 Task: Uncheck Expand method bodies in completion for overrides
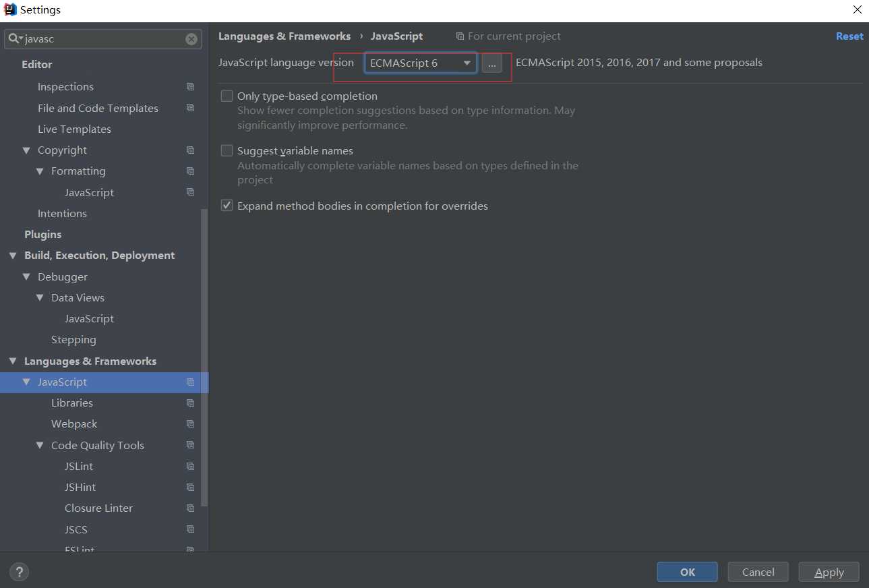[227, 206]
